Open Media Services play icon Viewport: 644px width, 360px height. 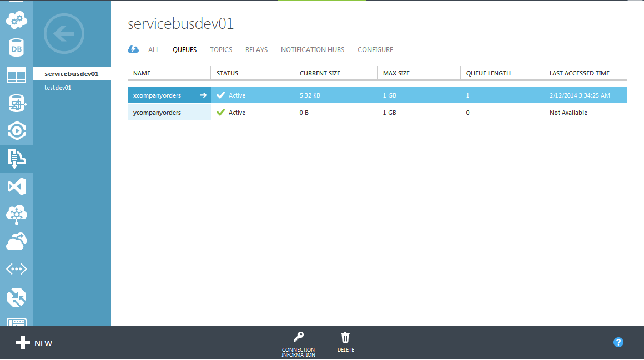[17, 131]
